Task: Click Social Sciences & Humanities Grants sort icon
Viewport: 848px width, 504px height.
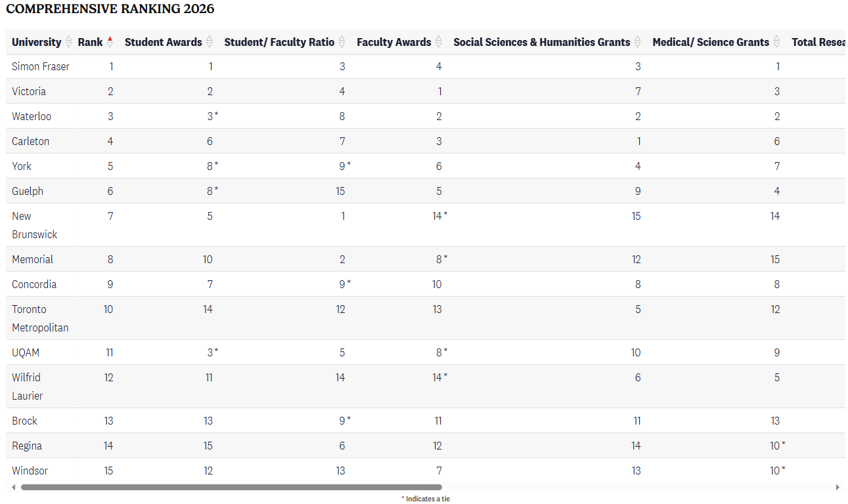Action: pos(637,42)
